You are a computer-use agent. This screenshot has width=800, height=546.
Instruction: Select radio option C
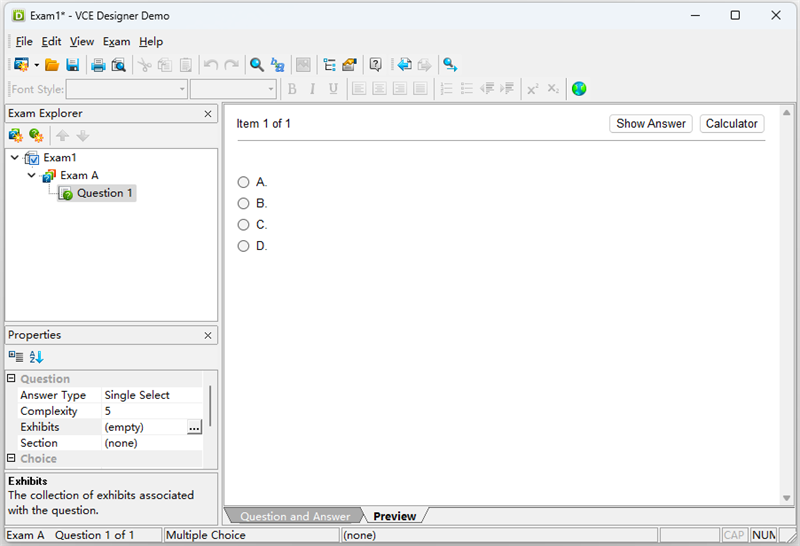[243, 225]
